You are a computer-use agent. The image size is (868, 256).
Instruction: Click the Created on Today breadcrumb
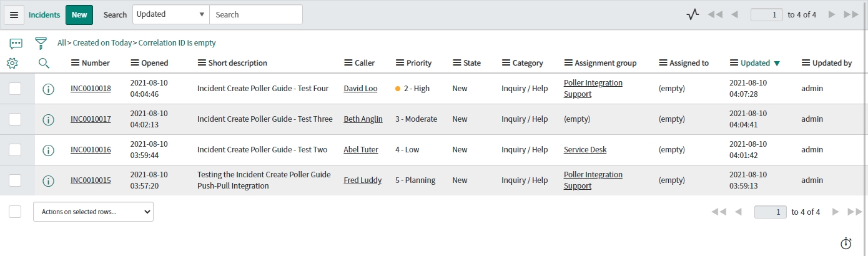[x=102, y=43]
